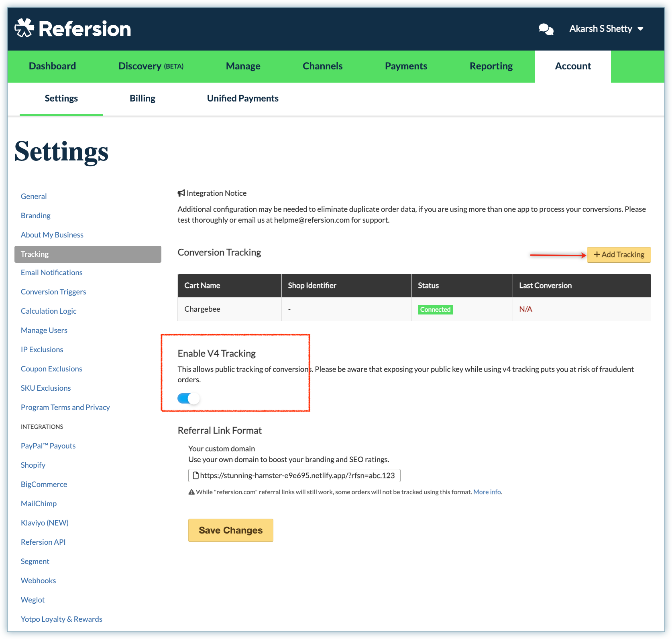This screenshot has height=639, width=672.
Task: Open the More info link
Action: tap(487, 492)
